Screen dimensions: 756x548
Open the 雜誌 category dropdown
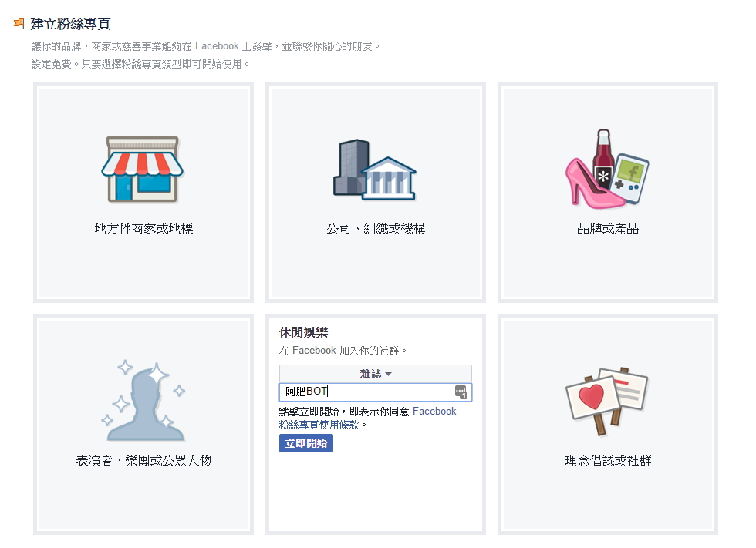pos(375,374)
